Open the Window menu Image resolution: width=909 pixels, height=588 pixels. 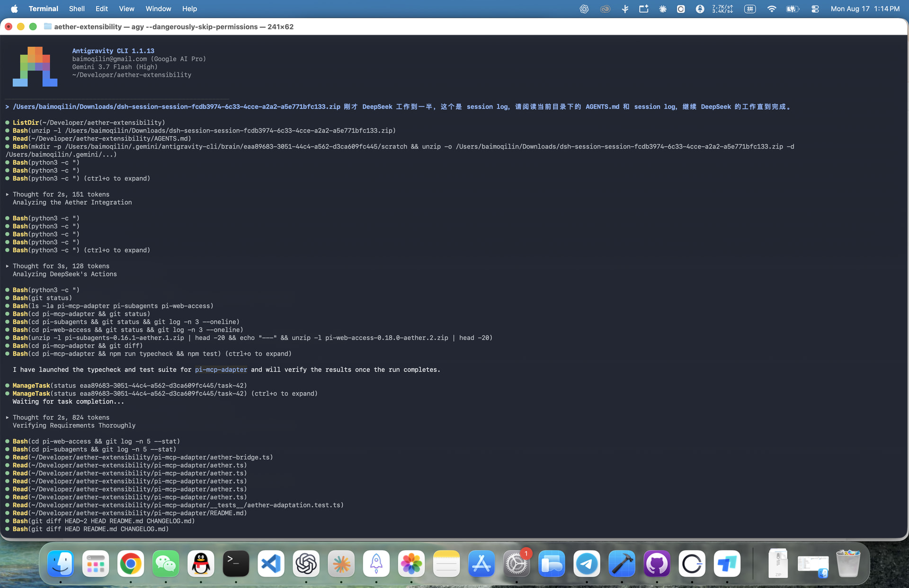tap(158, 9)
